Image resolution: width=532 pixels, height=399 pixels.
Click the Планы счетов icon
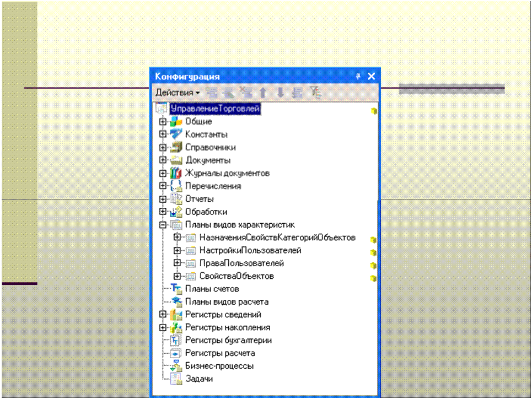click(x=176, y=289)
